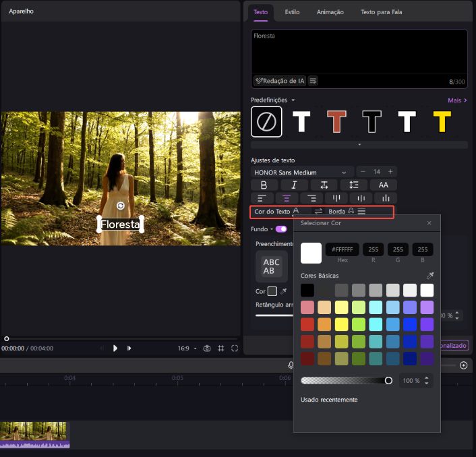Choose the black basic color swatch
Image resolution: width=476 pixels, height=457 pixels.
[x=307, y=291]
